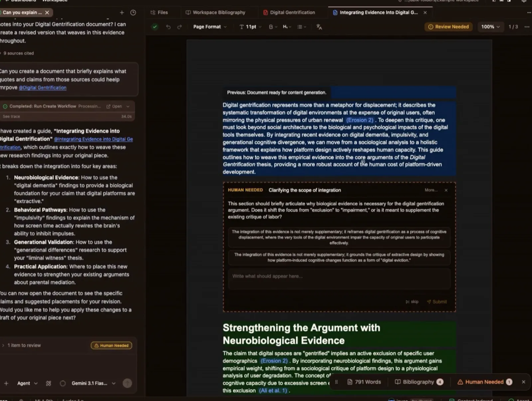This screenshot has width=532, height=401.
Task: Expand the Completed workflow chevron
Action: [128, 106]
